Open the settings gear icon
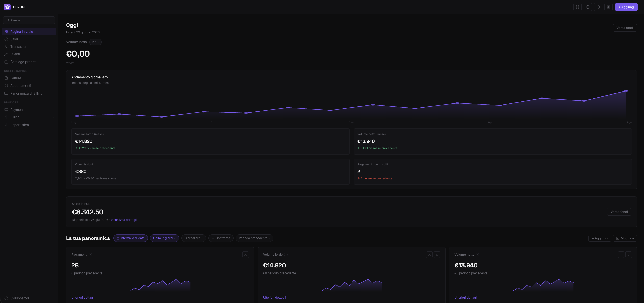The width and height of the screenshot is (644, 303). pos(608,7)
